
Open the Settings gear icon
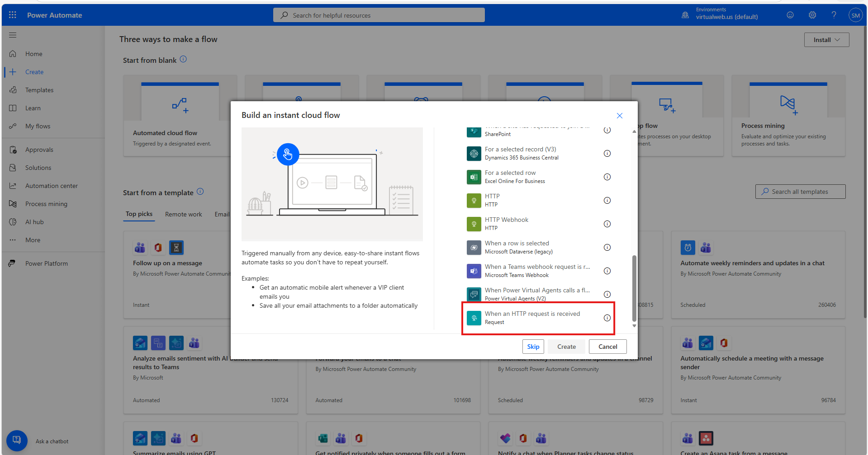(812, 15)
